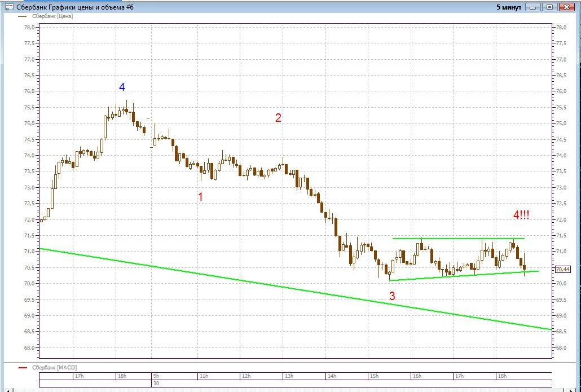Select the blue '4' wave label
The height and width of the screenshot is (392, 581).
(122, 87)
